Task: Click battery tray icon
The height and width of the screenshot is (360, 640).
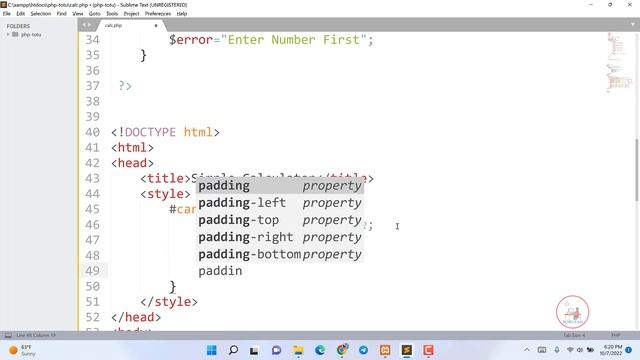Action: click(590, 350)
